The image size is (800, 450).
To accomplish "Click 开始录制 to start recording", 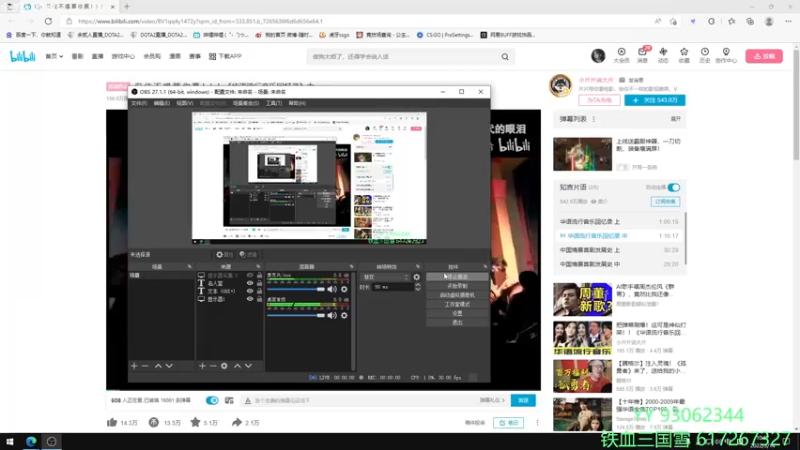I will tap(457, 286).
